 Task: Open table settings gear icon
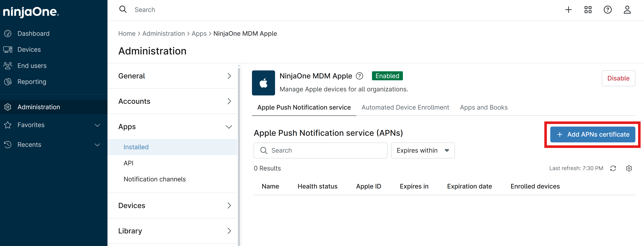629,168
